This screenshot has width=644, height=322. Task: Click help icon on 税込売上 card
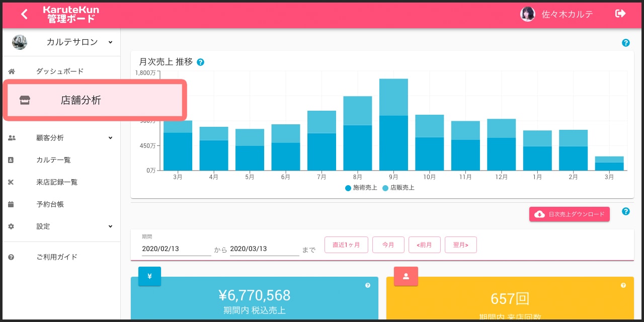point(368,285)
